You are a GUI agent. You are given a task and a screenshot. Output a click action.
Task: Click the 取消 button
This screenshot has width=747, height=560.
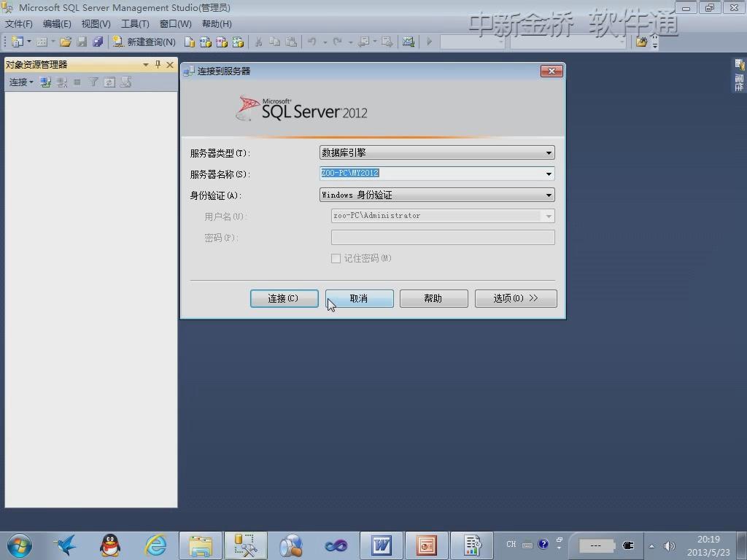(x=359, y=298)
